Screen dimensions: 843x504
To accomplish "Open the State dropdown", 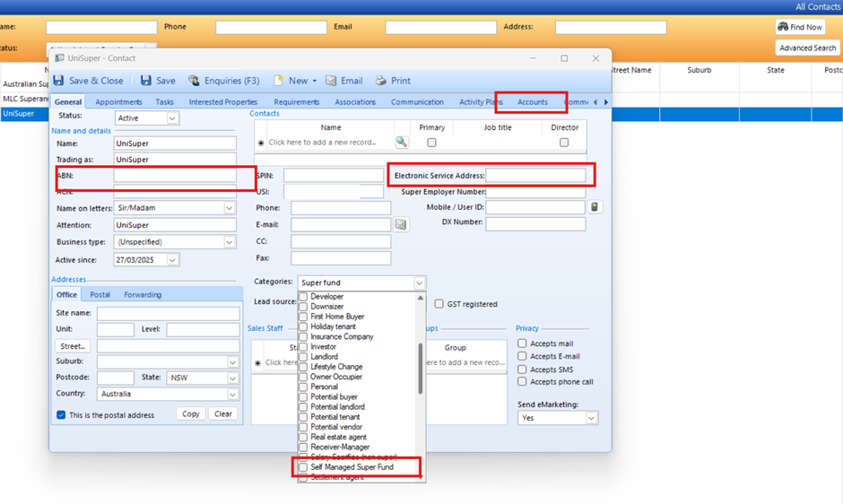I will tap(232, 378).
